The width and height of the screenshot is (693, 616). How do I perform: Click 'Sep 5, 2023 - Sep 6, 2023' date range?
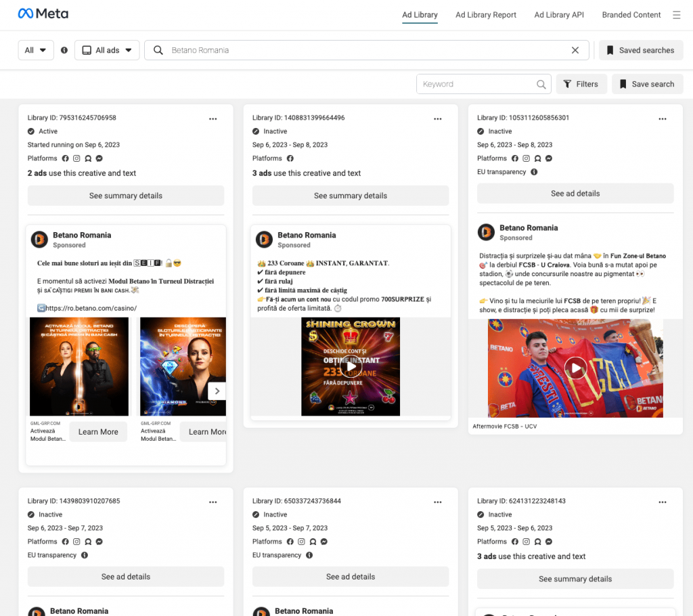tap(514, 528)
